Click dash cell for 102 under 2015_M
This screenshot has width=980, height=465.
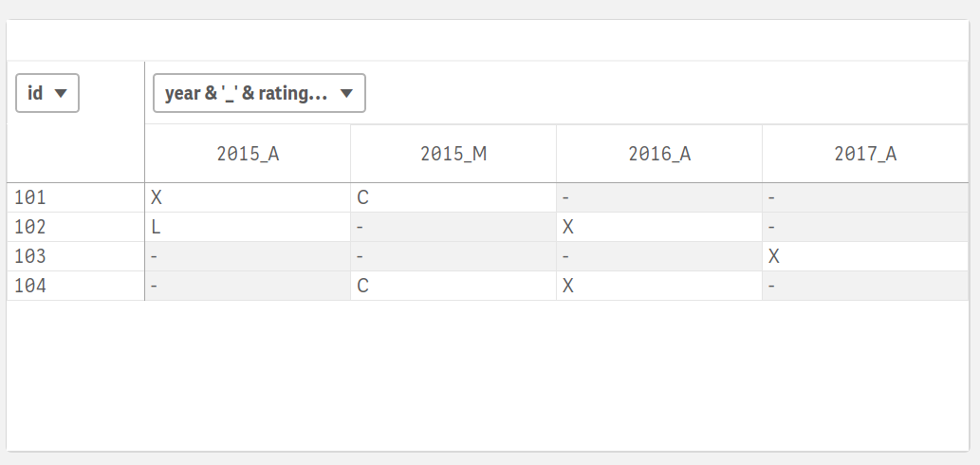[x=361, y=228]
